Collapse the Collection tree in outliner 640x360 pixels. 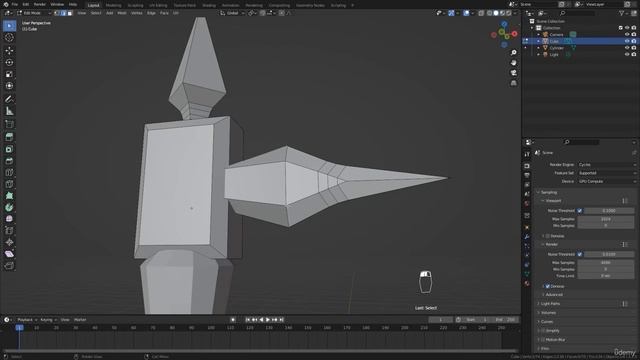532,28
